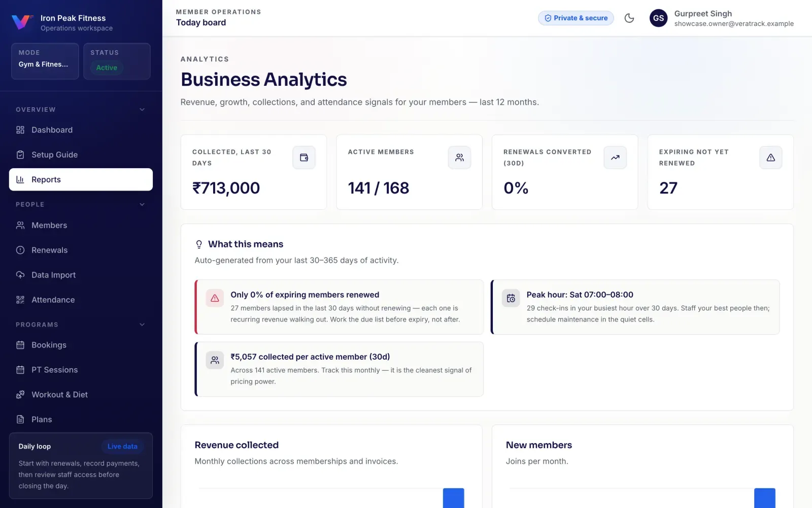Open Workout & Diet page
The image size is (812, 508).
click(x=81, y=395)
